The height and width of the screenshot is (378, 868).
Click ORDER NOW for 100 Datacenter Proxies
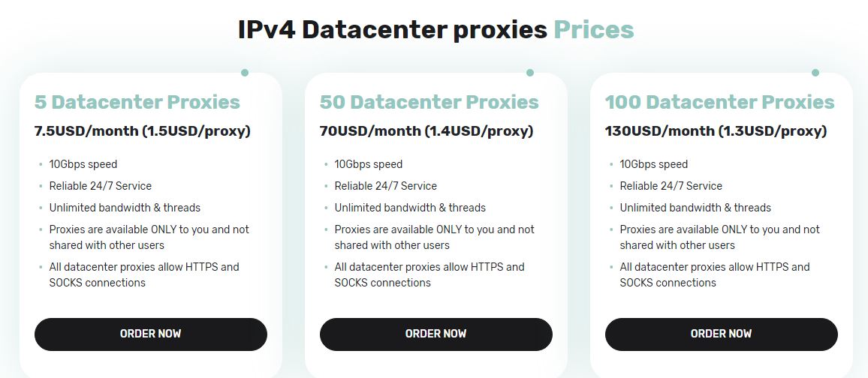pos(722,334)
